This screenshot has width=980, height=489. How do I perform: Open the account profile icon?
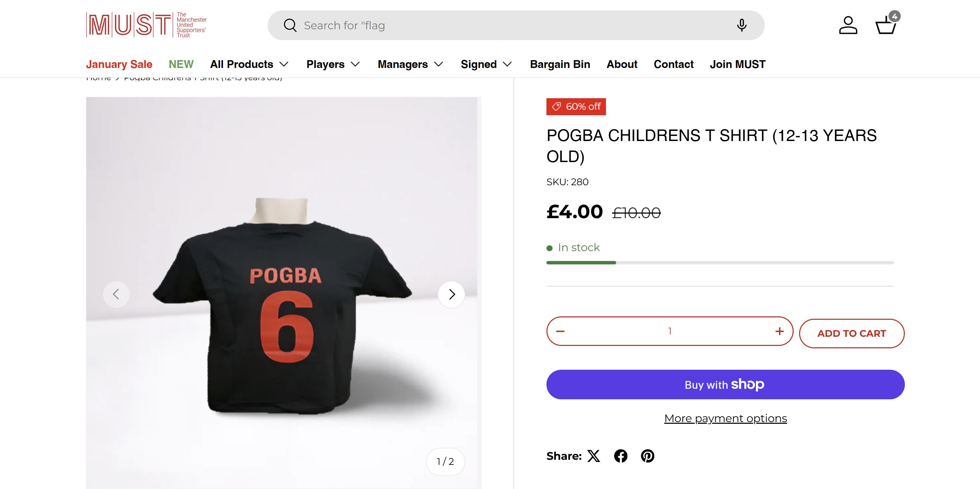click(x=848, y=25)
